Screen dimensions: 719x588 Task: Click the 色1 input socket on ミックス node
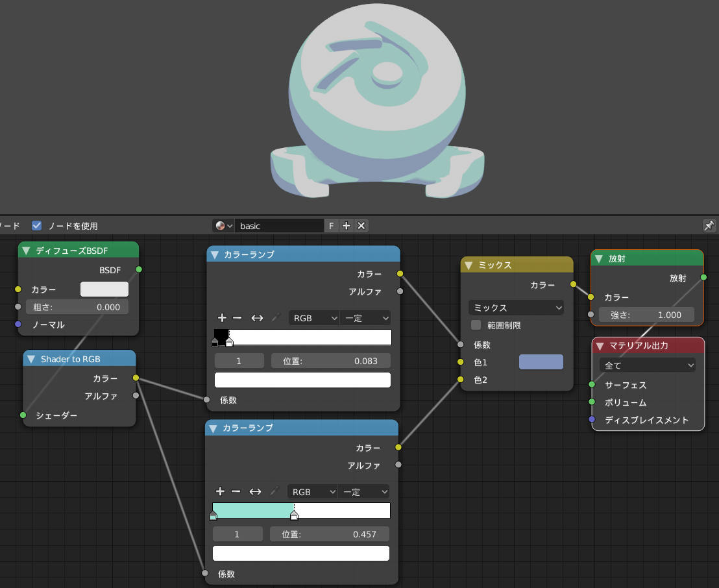[460, 362]
